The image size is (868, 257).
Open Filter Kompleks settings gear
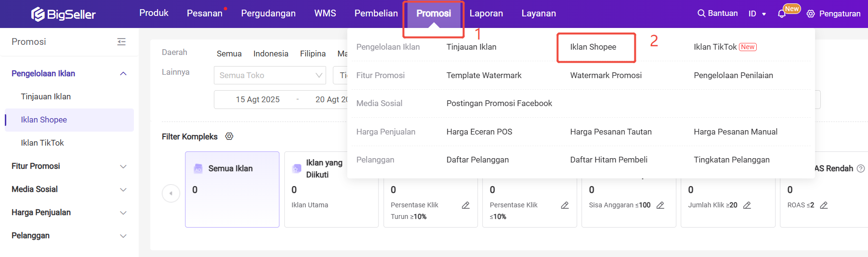[x=229, y=136]
